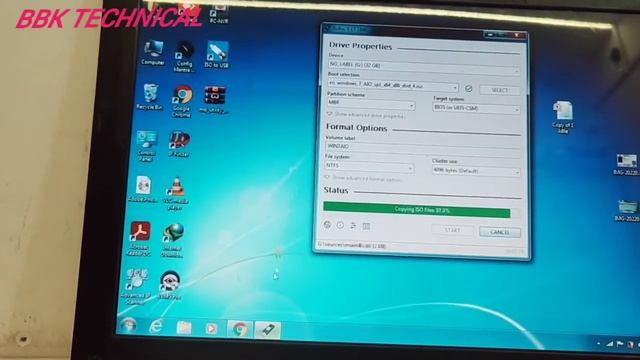Open the desktop shortcut right of Google Chrome
The width and height of the screenshot is (640, 360).
[x=214, y=100]
